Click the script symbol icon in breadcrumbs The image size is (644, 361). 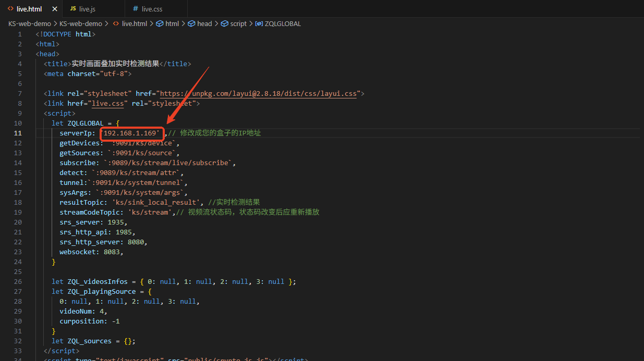(225, 23)
